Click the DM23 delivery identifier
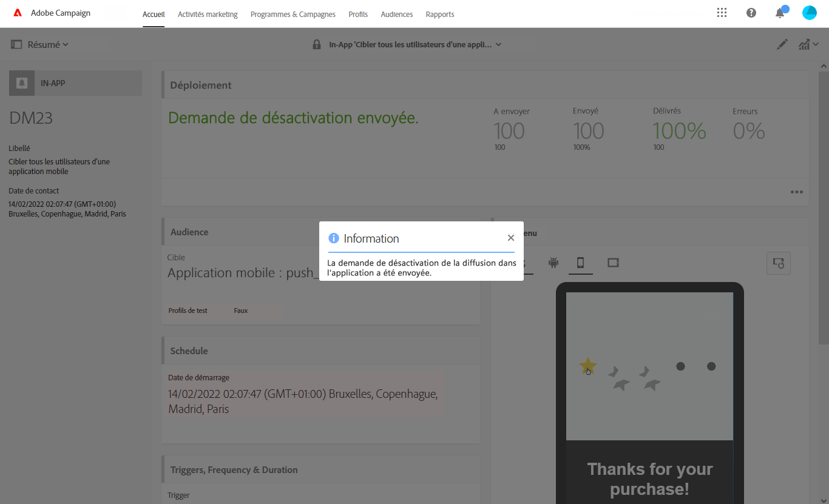 coord(31,118)
